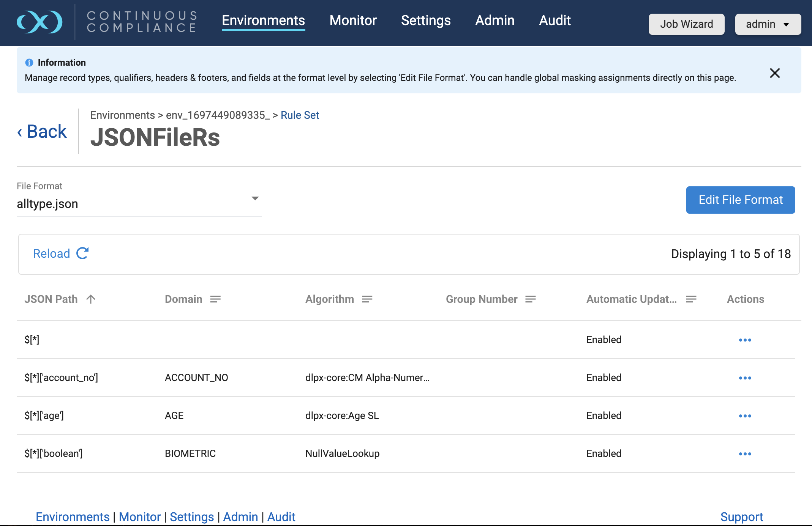
Task: Open Automatic Update column menu icon
Action: click(x=691, y=299)
